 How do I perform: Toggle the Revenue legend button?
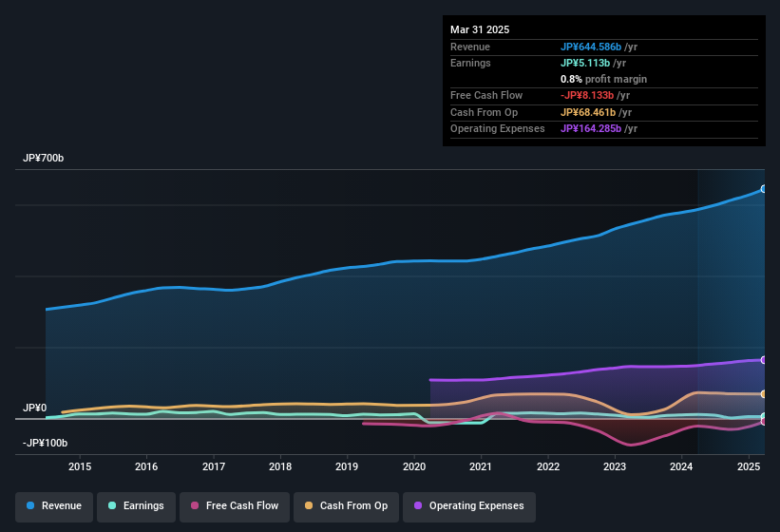tap(54, 506)
